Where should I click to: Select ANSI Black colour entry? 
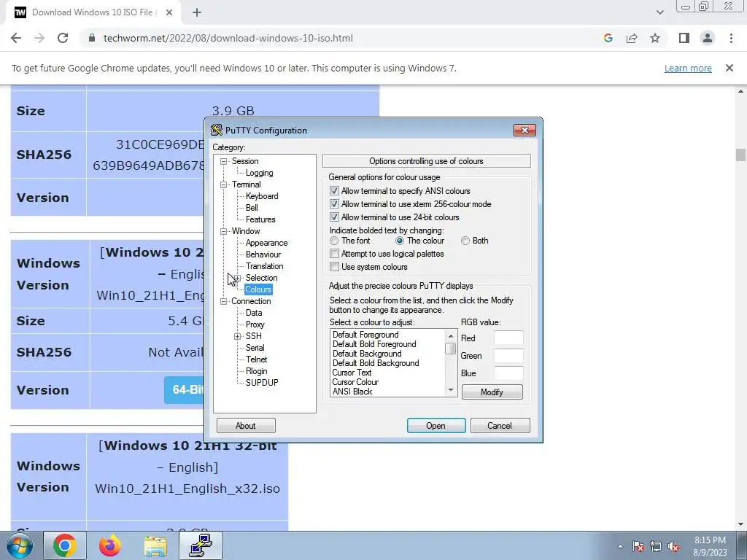pos(352,392)
